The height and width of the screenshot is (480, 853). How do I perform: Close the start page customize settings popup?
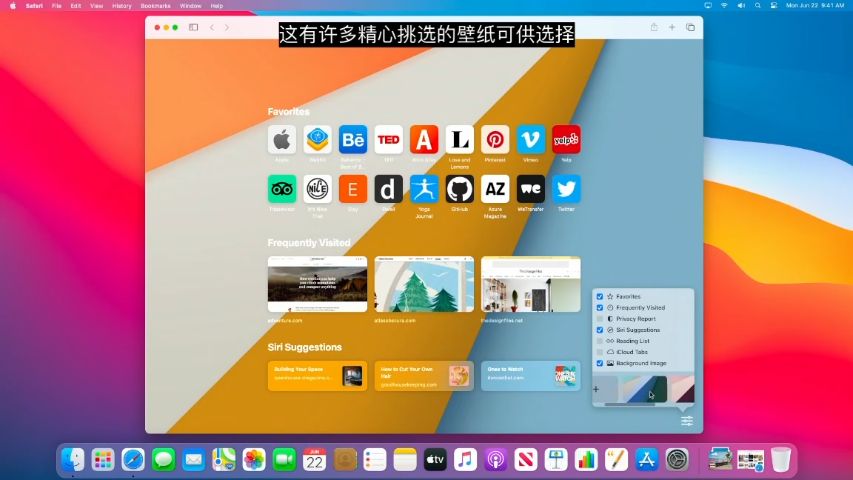point(686,420)
